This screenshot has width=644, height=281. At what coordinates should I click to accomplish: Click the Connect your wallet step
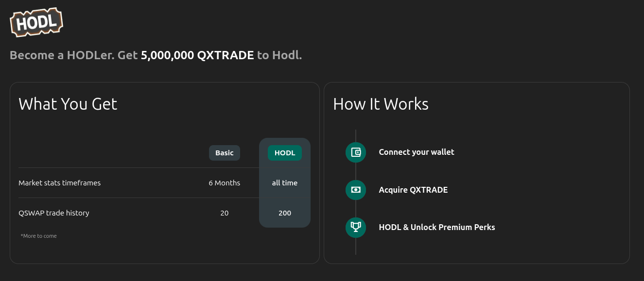417,152
